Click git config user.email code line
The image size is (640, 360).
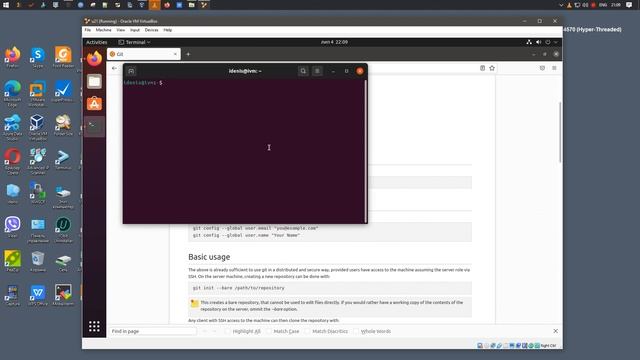256,228
